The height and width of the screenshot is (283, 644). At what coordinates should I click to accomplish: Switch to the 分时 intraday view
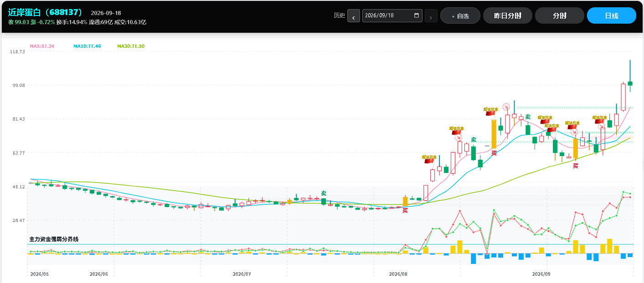(x=560, y=15)
